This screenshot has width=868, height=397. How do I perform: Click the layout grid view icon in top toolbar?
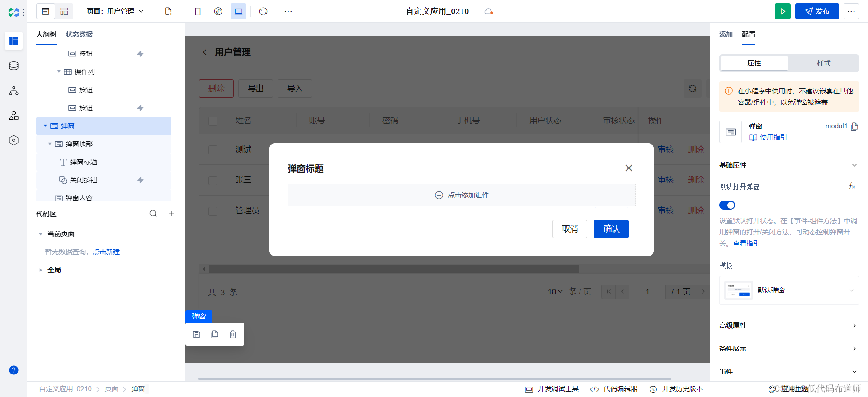coord(64,11)
